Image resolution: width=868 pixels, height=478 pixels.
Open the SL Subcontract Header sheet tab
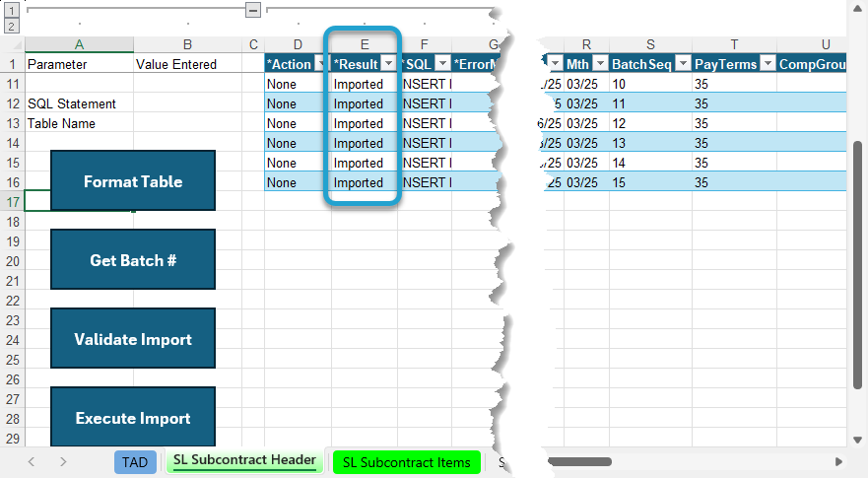[x=244, y=461]
